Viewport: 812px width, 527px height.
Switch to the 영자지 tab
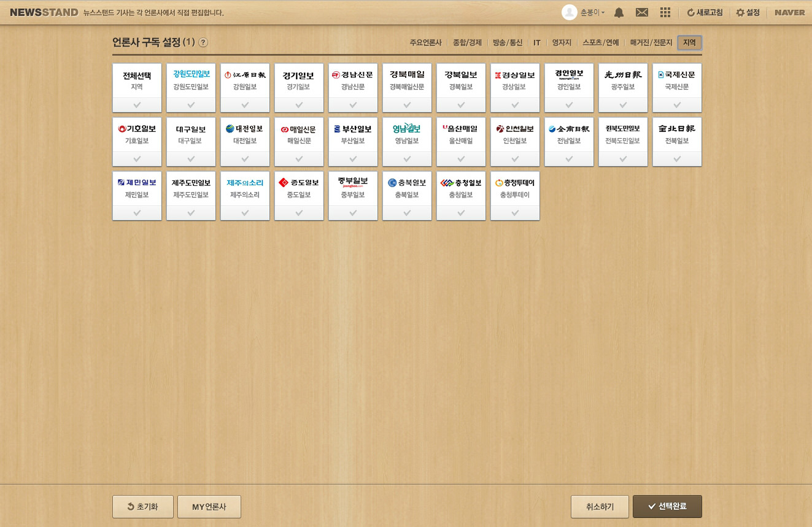[x=562, y=43]
